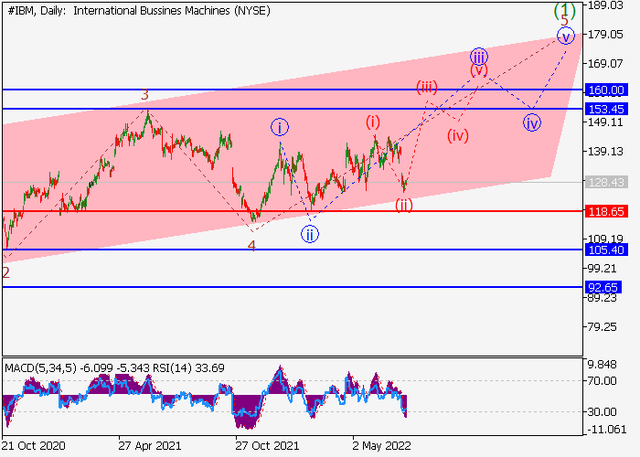
Task: Click the 70.00 RSI level label
Action: 602,381
